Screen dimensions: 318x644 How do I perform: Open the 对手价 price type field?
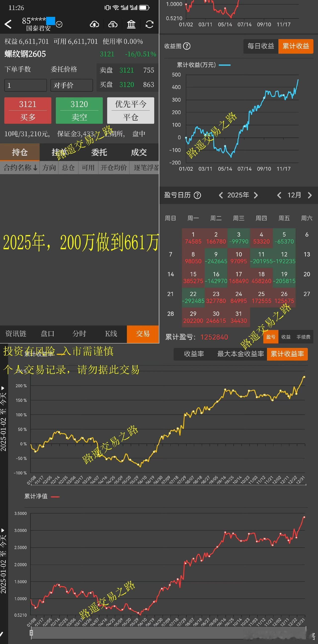coord(72,85)
